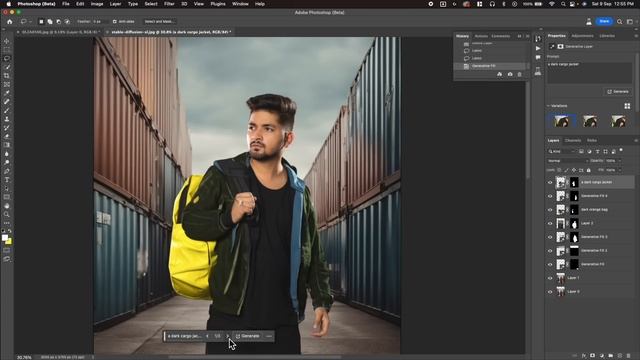The width and height of the screenshot is (640, 360).
Task: Select the Brush tool
Action: point(7,110)
